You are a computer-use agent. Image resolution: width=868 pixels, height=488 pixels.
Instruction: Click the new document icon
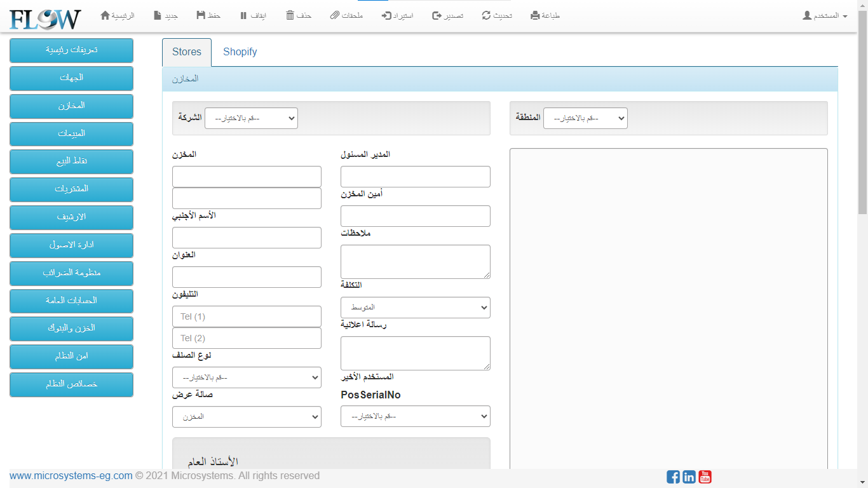coord(158,15)
